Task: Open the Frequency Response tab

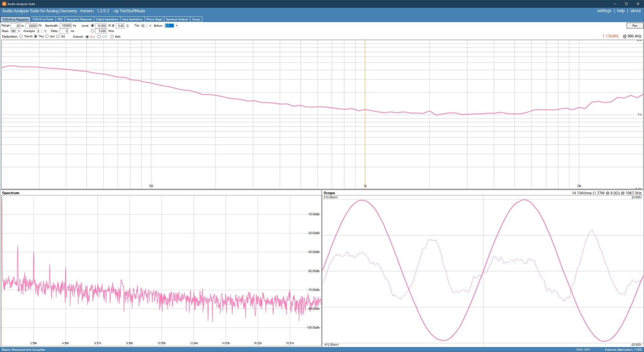Action: pyautogui.click(x=79, y=19)
